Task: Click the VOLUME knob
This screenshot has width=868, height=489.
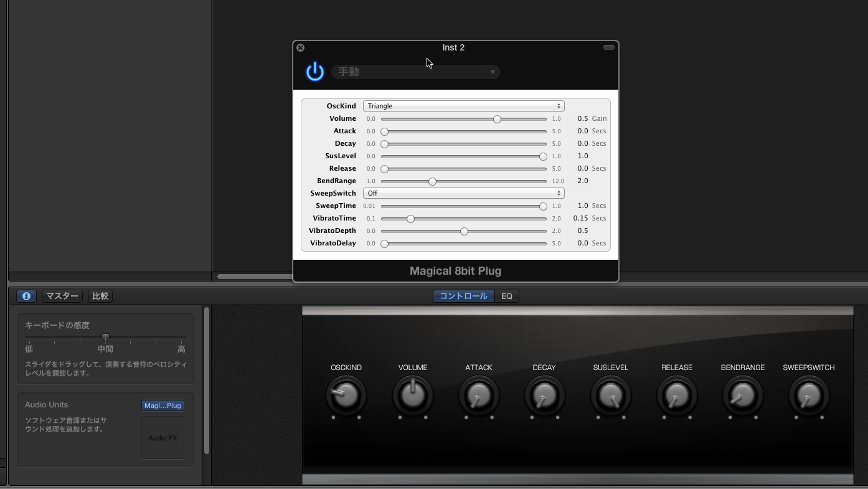Action: click(412, 396)
